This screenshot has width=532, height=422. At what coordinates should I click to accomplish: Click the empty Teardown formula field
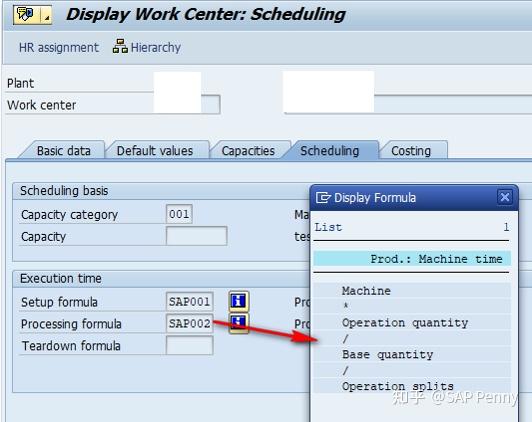coord(190,345)
